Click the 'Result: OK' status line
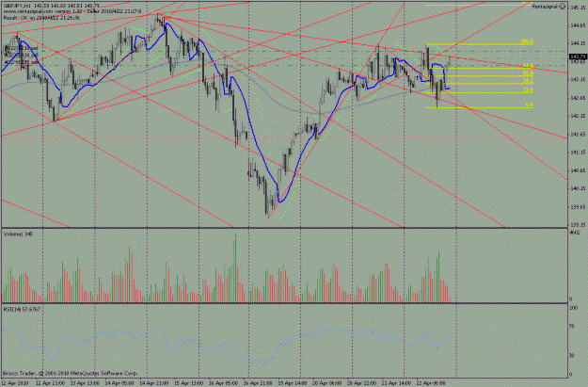This screenshot has width=588, height=387. coord(41,17)
